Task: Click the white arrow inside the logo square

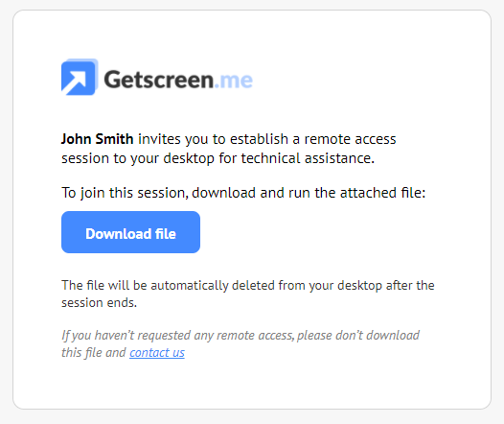Action: (74, 82)
